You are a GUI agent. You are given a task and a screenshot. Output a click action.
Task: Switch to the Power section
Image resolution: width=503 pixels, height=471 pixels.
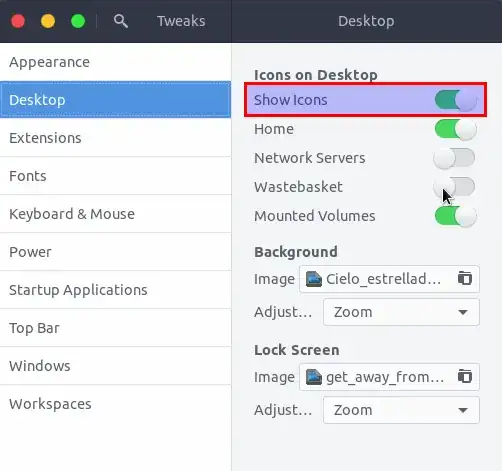(x=115, y=252)
